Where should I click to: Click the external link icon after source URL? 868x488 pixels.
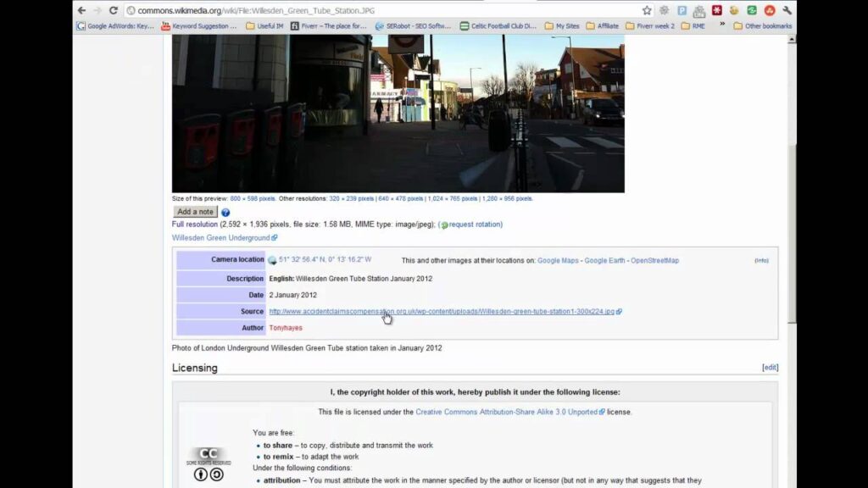click(619, 312)
